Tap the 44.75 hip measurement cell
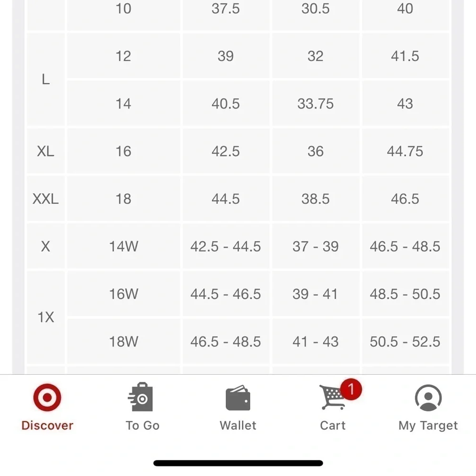The image size is (476, 476). tap(405, 151)
